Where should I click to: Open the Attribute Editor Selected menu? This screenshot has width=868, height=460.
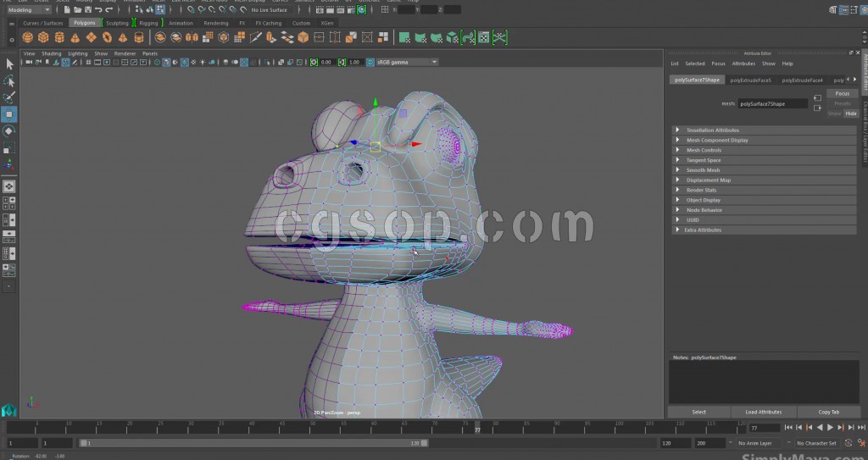click(x=695, y=64)
